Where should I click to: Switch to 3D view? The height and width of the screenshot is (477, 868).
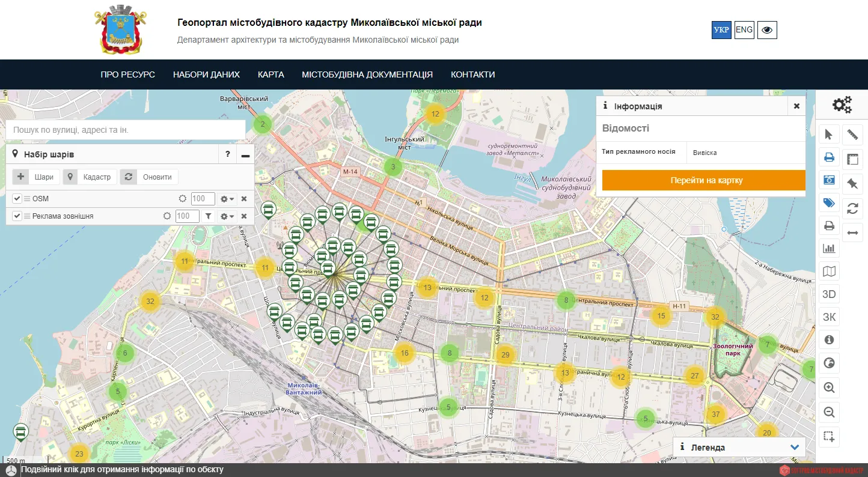(829, 294)
